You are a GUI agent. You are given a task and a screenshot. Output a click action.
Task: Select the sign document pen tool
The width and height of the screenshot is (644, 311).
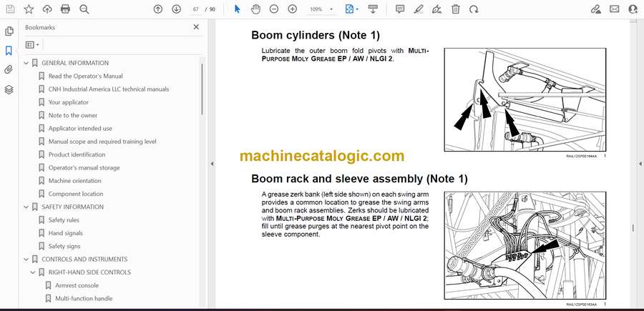click(x=437, y=9)
